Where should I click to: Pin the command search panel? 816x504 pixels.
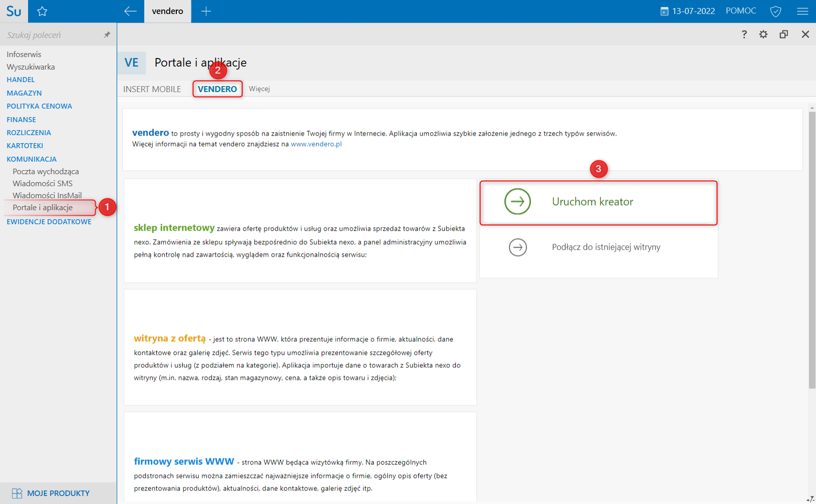(107, 35)
